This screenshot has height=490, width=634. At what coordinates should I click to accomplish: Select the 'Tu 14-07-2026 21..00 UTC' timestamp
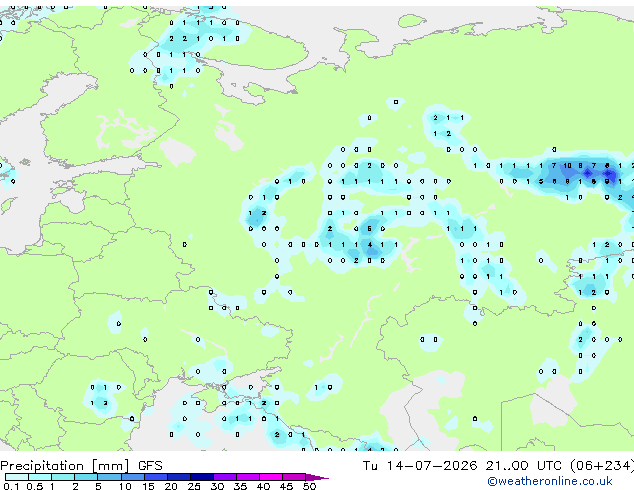click(x=462, y=465)
